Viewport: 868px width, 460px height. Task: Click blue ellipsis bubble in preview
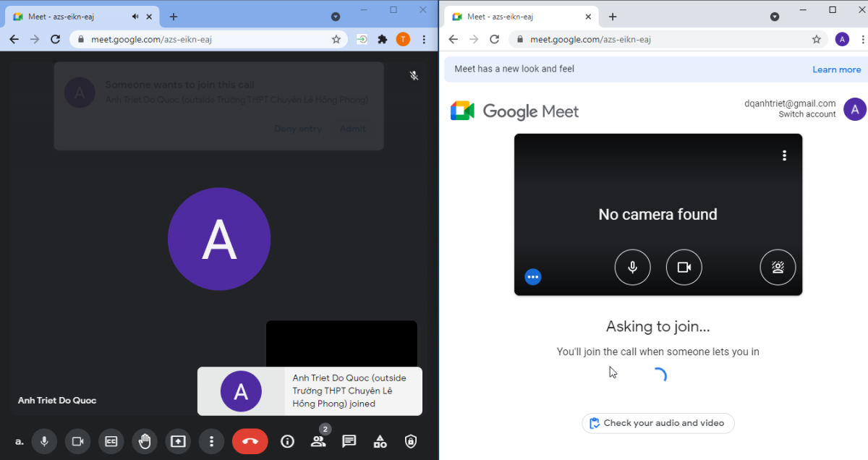pyautogui.click(x=533, y=276)
